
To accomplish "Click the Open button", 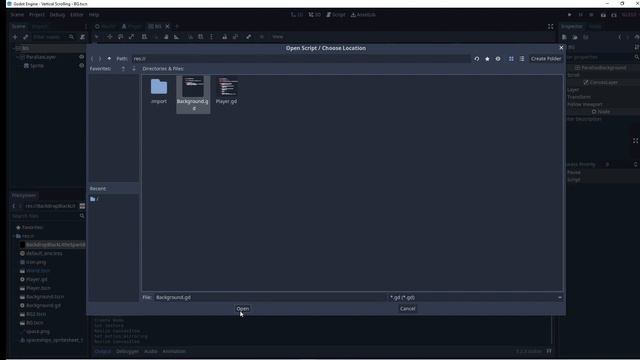I will pos(243,309).
